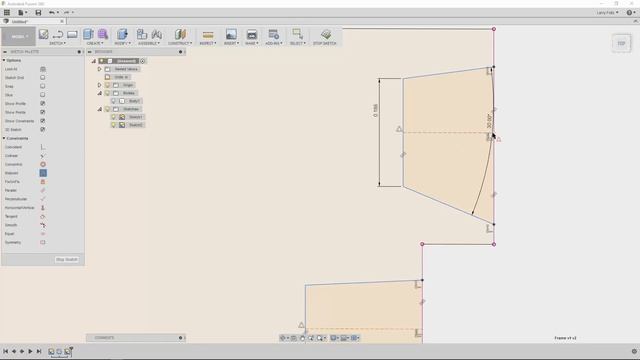Open the Modify menu dropdown
Screen dimensions: 640x360
point(122,43)
